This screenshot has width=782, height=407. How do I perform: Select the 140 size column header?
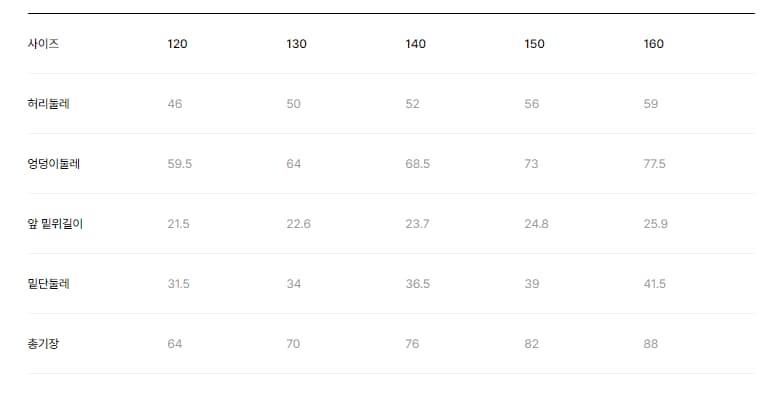pos(415,44)
